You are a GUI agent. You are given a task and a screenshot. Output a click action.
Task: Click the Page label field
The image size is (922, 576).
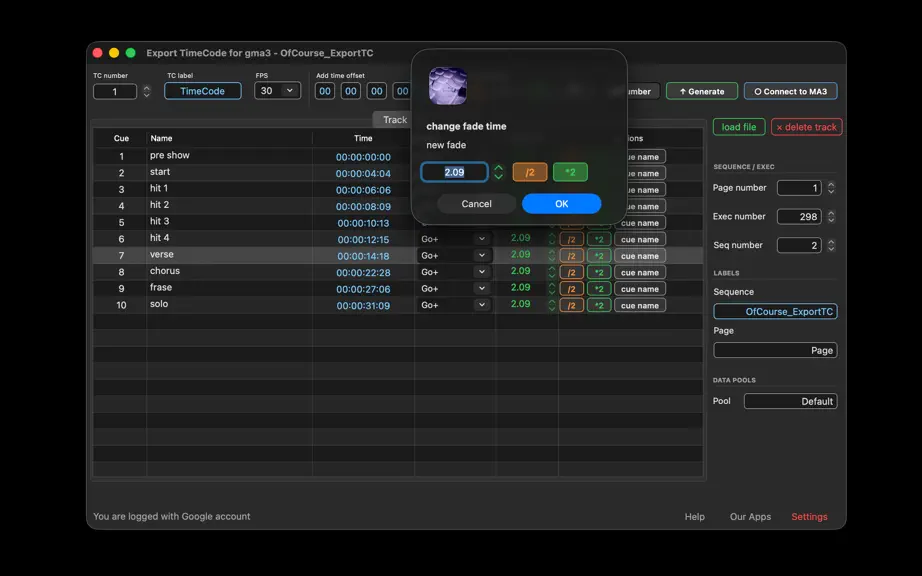pos(775,350)
